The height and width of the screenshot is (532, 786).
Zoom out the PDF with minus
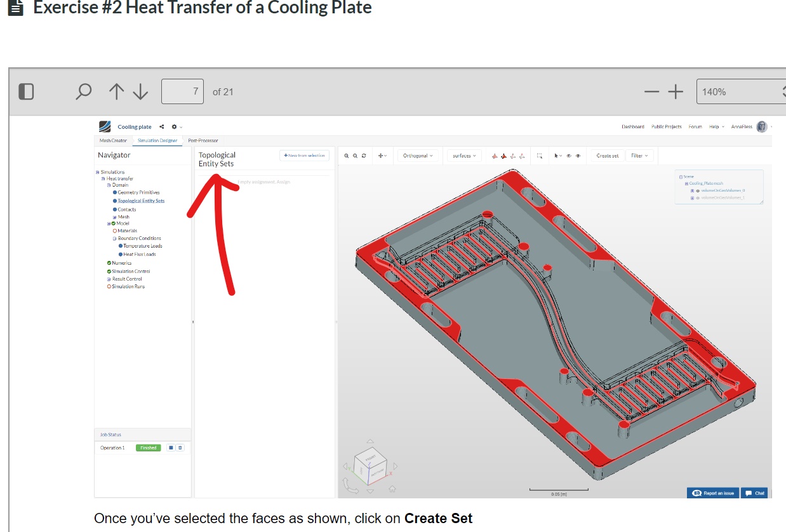(x=651, y=92)
